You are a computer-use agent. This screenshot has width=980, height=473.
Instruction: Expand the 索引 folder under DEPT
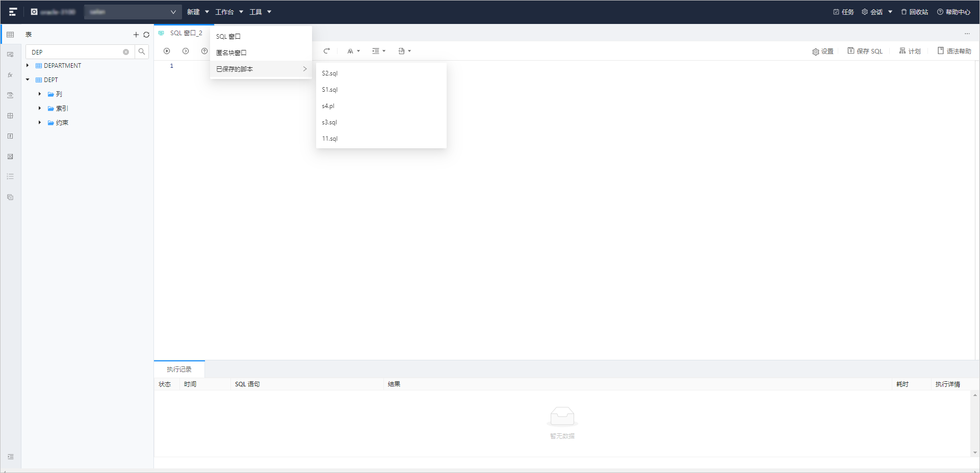pos(40,109)
